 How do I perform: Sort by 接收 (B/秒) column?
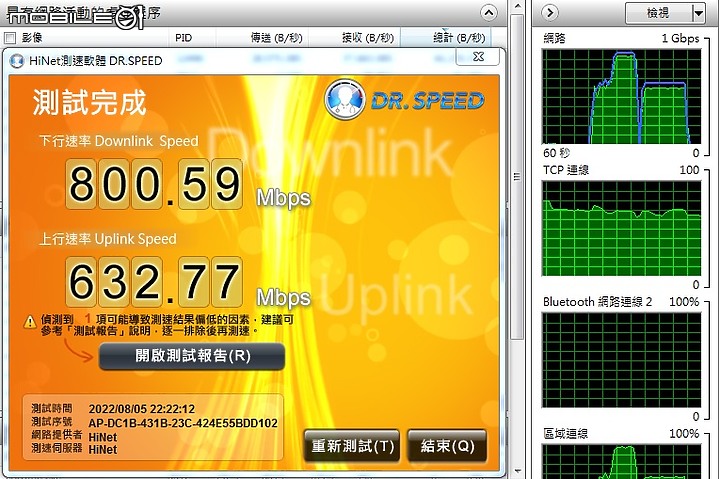pyautogui.click(x=368, y=38)
